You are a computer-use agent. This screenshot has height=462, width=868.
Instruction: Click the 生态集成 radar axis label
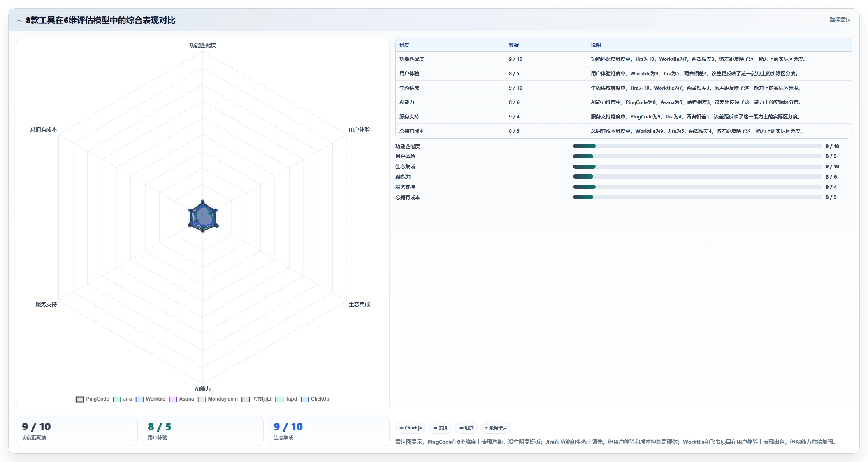[x=359, y=304]
